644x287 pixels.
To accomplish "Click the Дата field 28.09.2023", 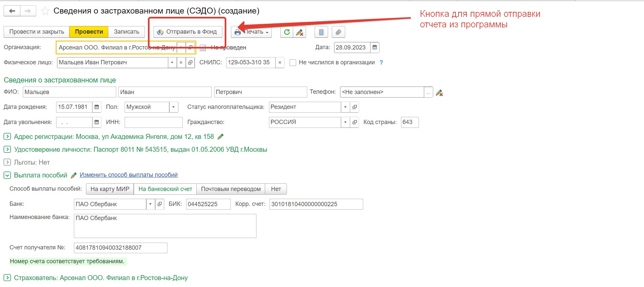I will coord(352,48).
